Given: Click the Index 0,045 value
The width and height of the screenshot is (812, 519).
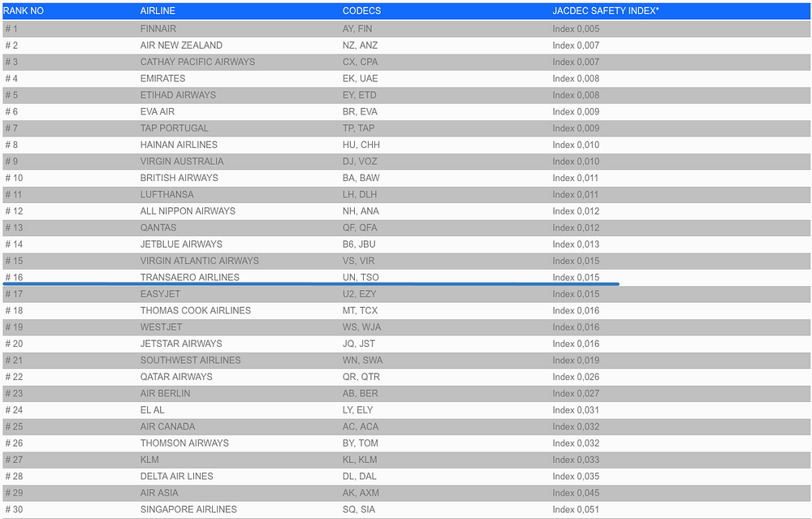Looking at the screenshot, I should click(x=576, y=493).
